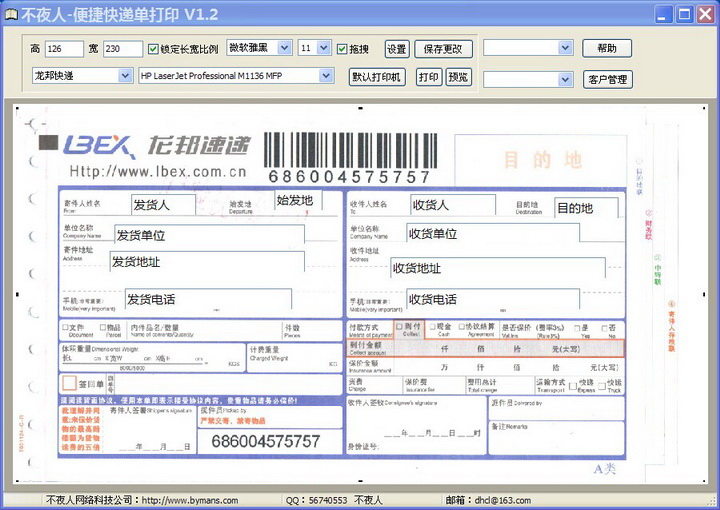Click the 686004575757 number at form bottom
720x510 pixels.
pyautogui.click(x=265, y=441)
